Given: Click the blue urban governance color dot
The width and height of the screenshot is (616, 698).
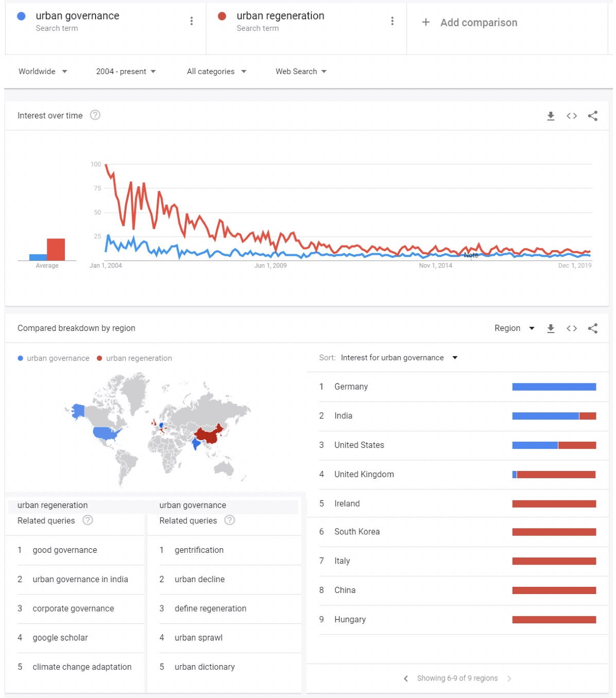Looking at the screenshot, I should click(x=21, y=16).
